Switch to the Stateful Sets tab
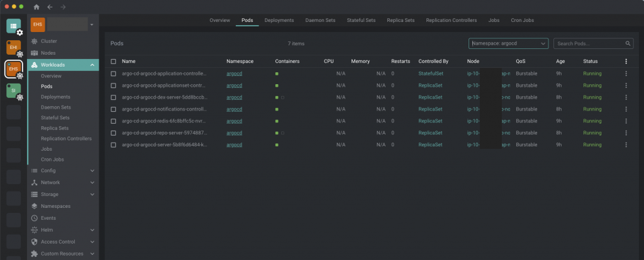 pyautogui.click(x=361, y=20)
